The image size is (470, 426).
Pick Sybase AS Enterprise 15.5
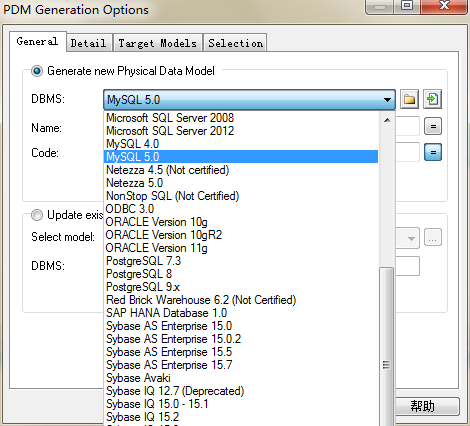tap(241, 352)
